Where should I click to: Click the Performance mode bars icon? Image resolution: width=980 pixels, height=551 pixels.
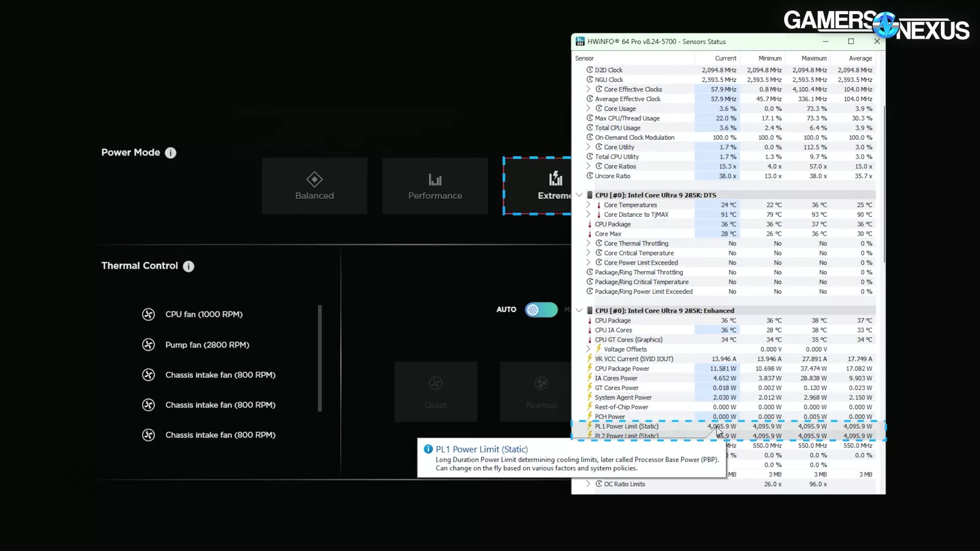[435, 179]
